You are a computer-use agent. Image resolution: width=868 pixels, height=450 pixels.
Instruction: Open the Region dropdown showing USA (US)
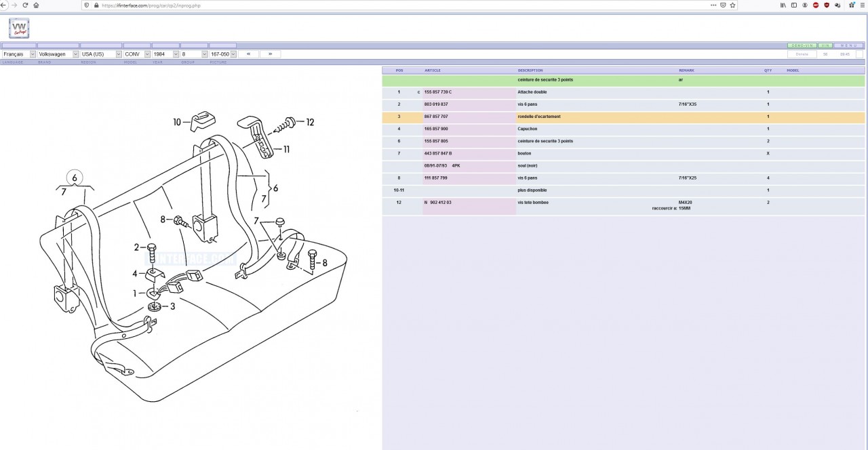click(x=100, y=54)
